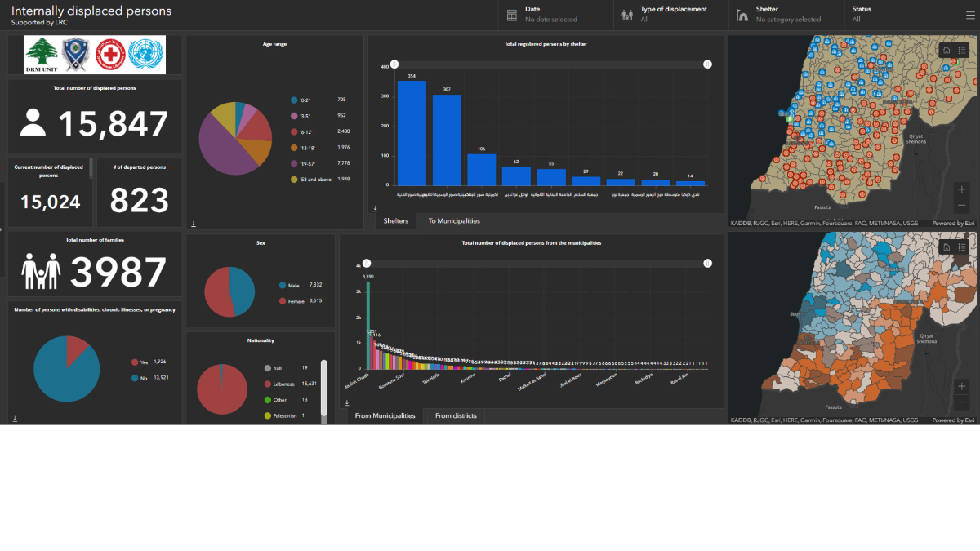
Task: Zoom out on the shelter points map
Action: [961, 206]
